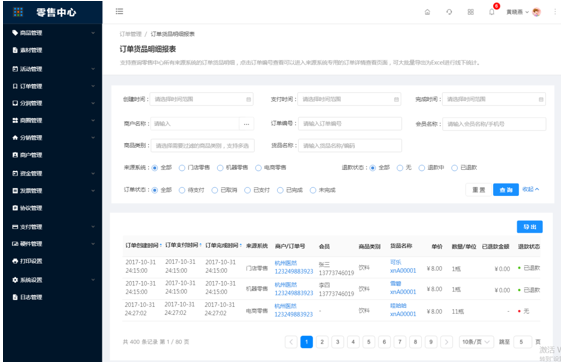Click the next page arrow in pagination
The image size is (562, 362).
(446, 342)
